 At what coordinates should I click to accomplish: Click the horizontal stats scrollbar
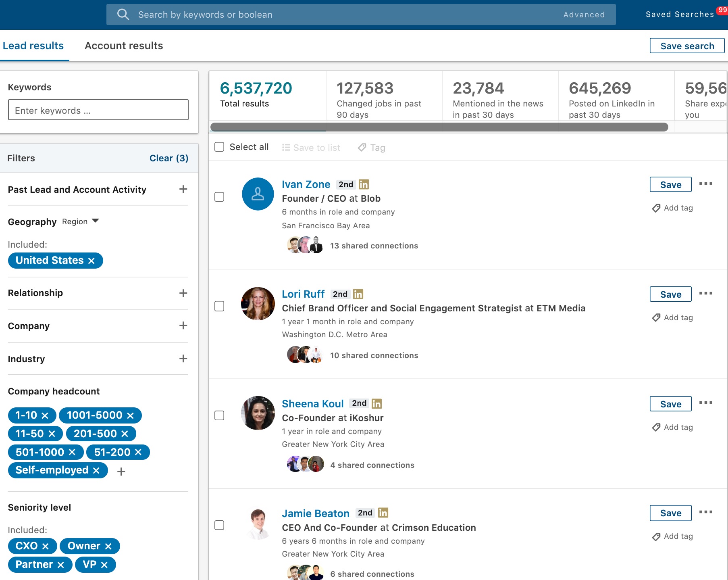coord(439,127)
